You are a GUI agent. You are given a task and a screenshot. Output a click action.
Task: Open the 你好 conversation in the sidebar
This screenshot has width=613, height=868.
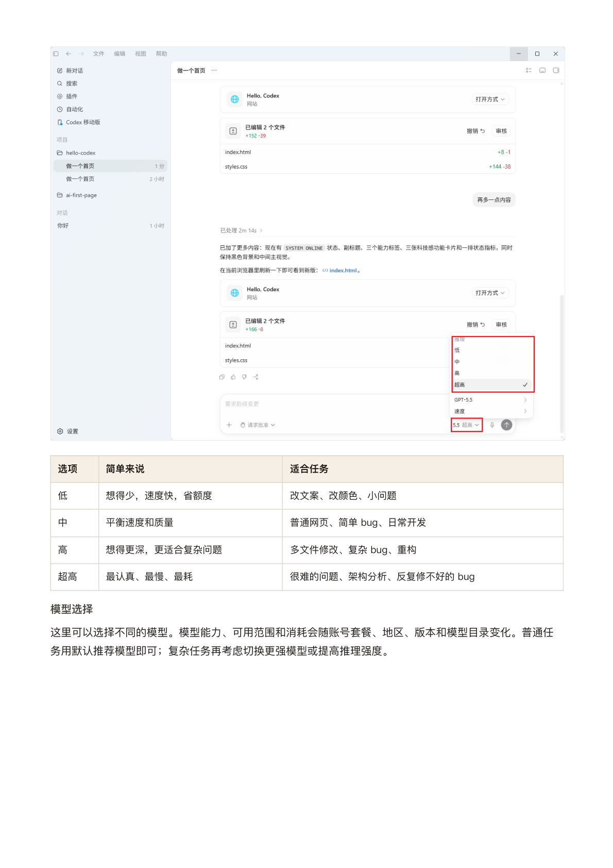[x=111, y=226]
